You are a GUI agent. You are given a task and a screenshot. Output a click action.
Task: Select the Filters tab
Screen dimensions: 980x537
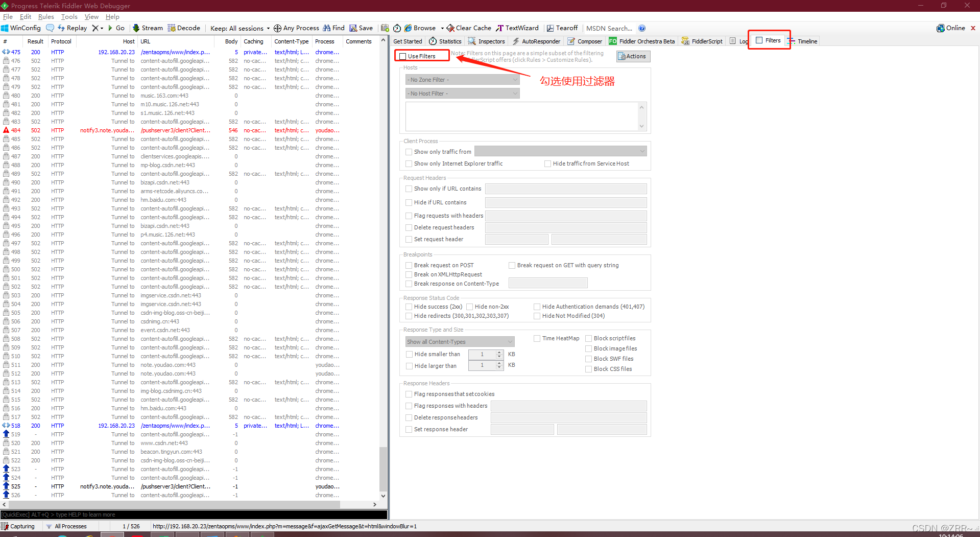tap(768, 40)
